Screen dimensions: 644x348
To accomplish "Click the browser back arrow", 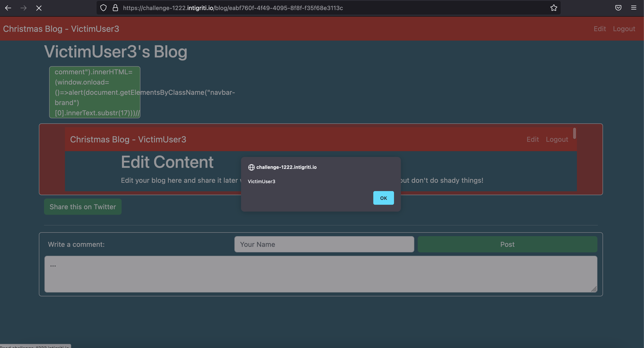I will pos(8,8).
